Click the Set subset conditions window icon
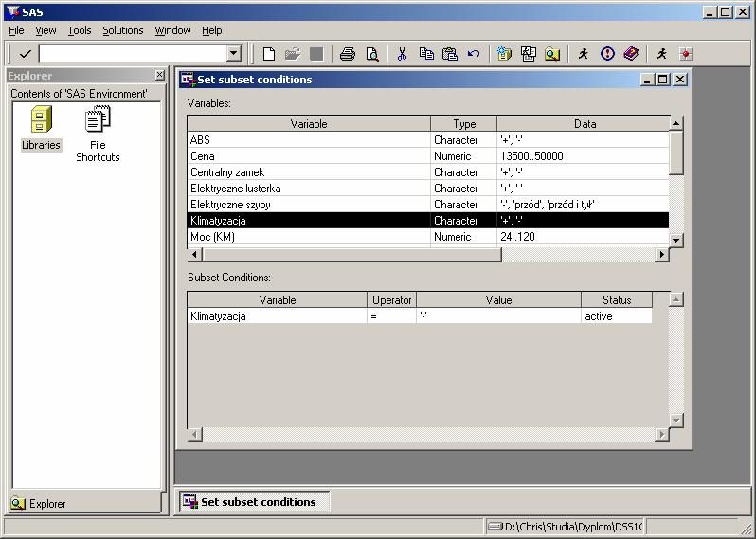This screenshot has height=539, width=756. point(188,80)
